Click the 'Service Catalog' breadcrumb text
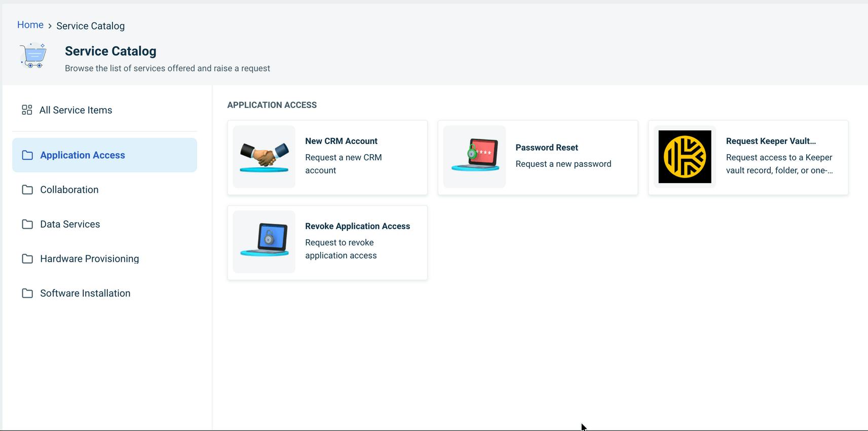The image size is (868, 431). (90, 26)
